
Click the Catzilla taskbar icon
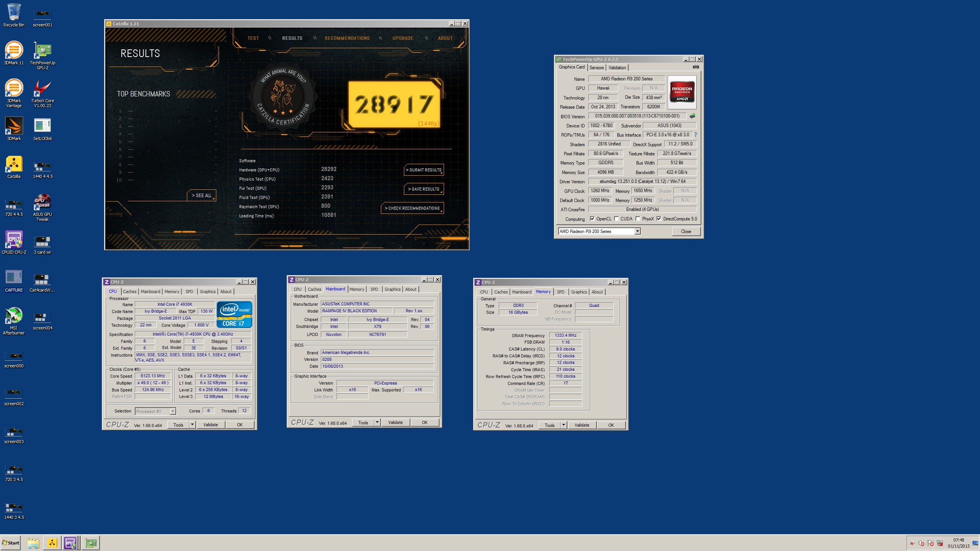pyautogui.click(x=52, y=543)
